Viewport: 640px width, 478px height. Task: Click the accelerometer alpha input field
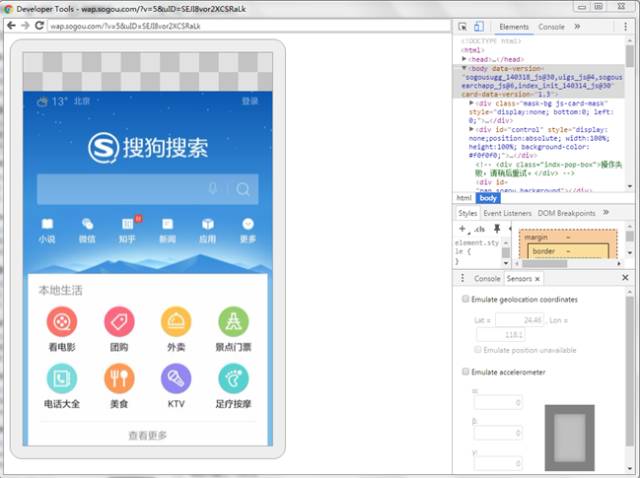click(x=498, y=402)
